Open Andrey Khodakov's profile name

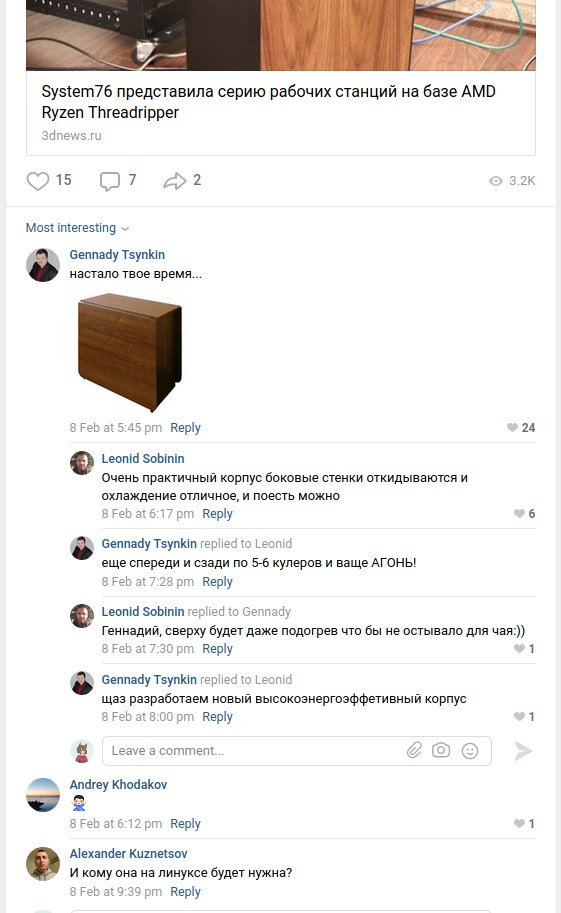[118, 784]
